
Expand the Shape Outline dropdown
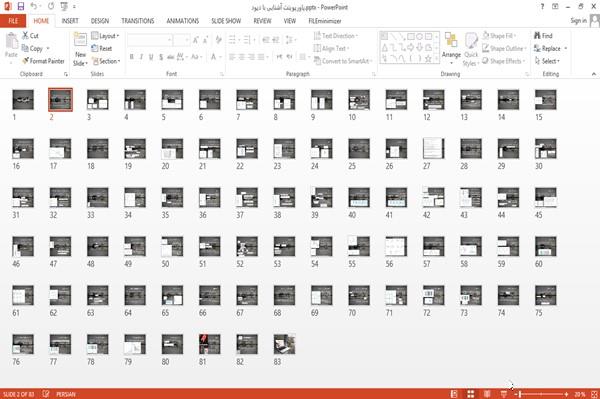coord(504,48)
